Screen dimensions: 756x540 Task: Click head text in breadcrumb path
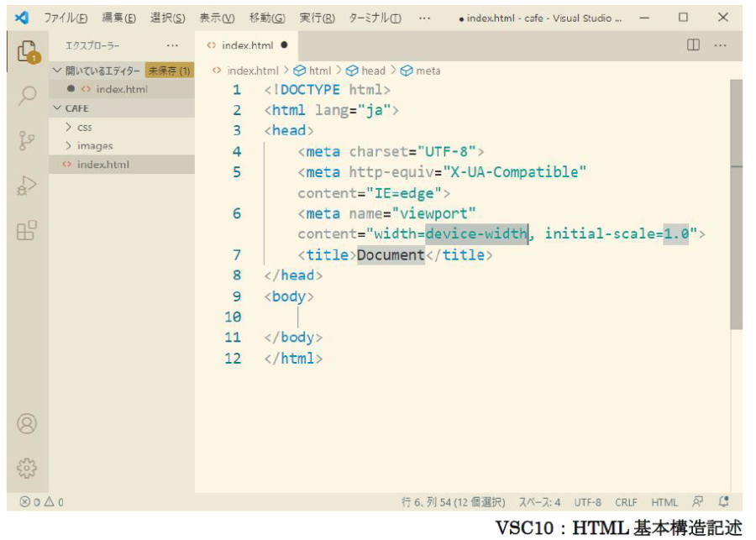pyautogui.click(x=374, y=71)
